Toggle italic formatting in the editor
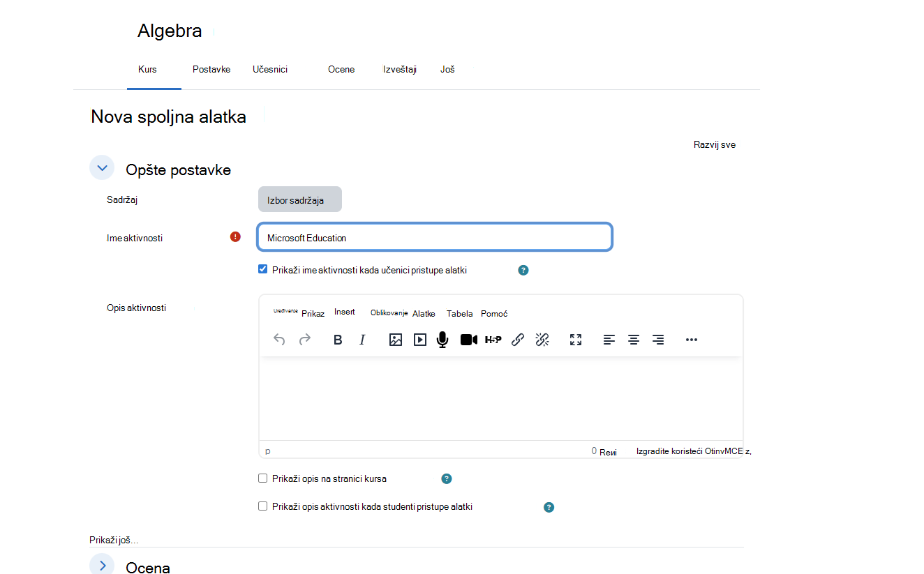924x574 pixels. [362, 340]
